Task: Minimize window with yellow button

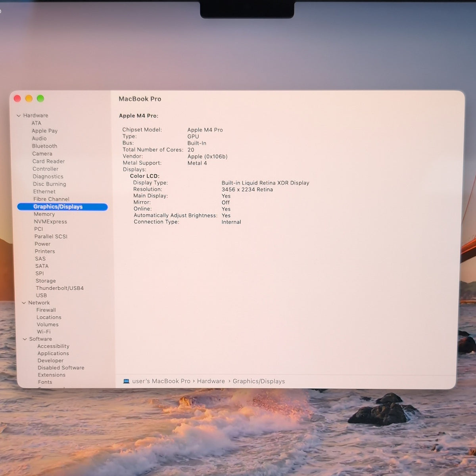Action: coord(29,98)
